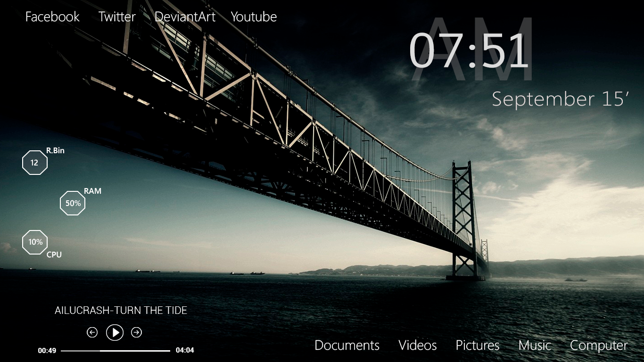The width and height of the screenshot is (644, 362).
Task: Open the Documents folder shortcut
Action: click(347, 346)
